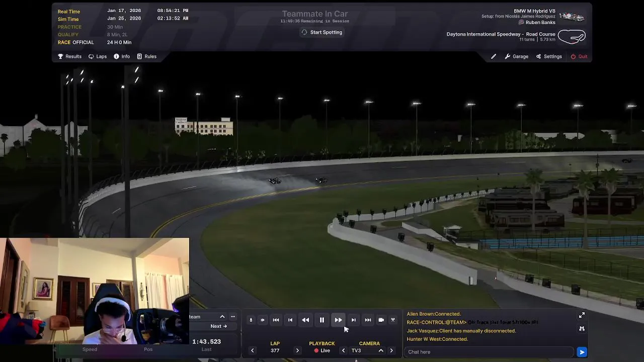Step forward with next-skip button
This screenshot has width=644, height=362.
pyautogui.click(x=353, y=320)
